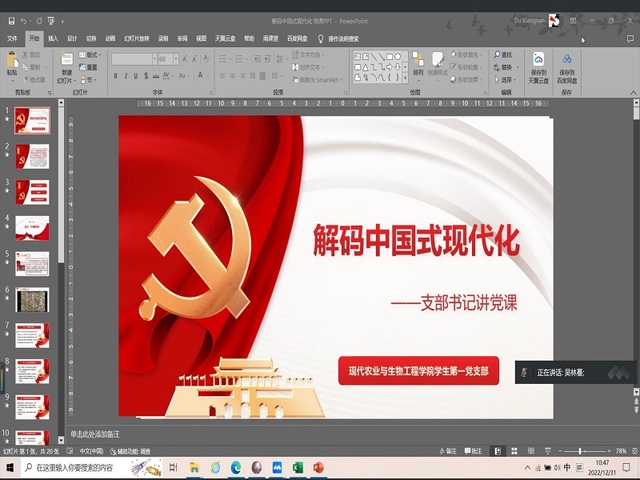
Task: Select slide 8 thumbnail
Action: (32, 371)
